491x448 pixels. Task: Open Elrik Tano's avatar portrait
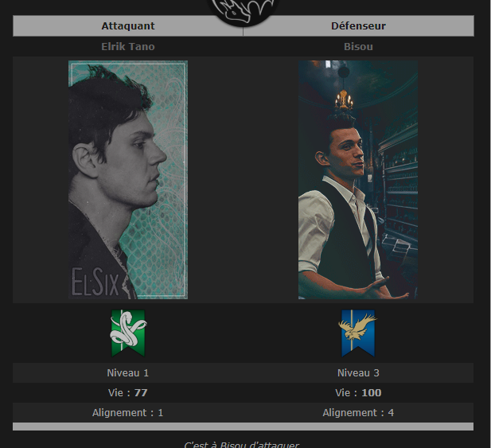point(128,180)
